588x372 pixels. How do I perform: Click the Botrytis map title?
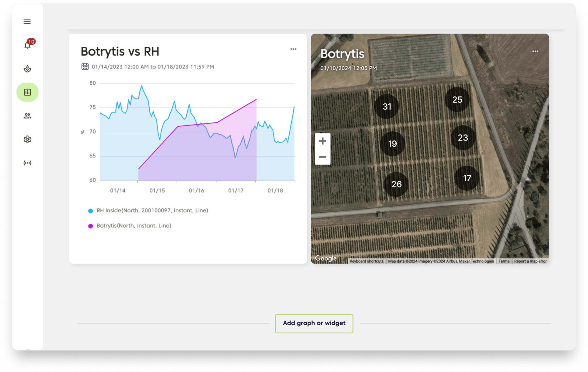click(342, 54)
